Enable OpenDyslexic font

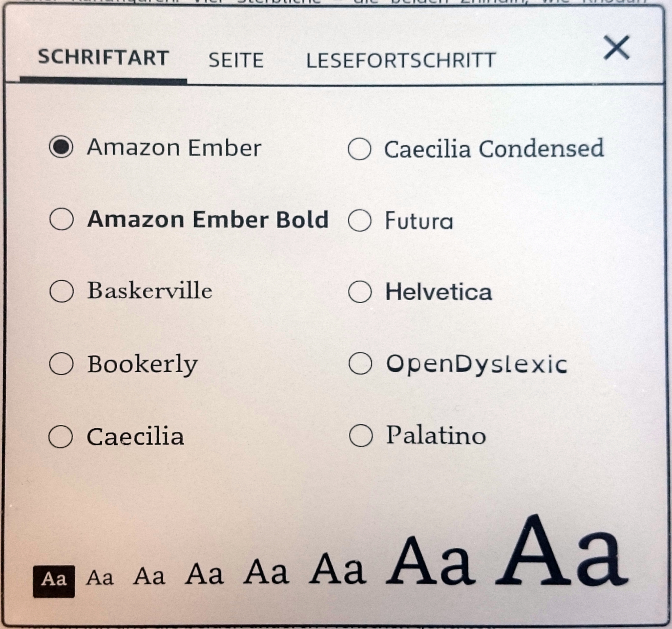pos(360,364)
